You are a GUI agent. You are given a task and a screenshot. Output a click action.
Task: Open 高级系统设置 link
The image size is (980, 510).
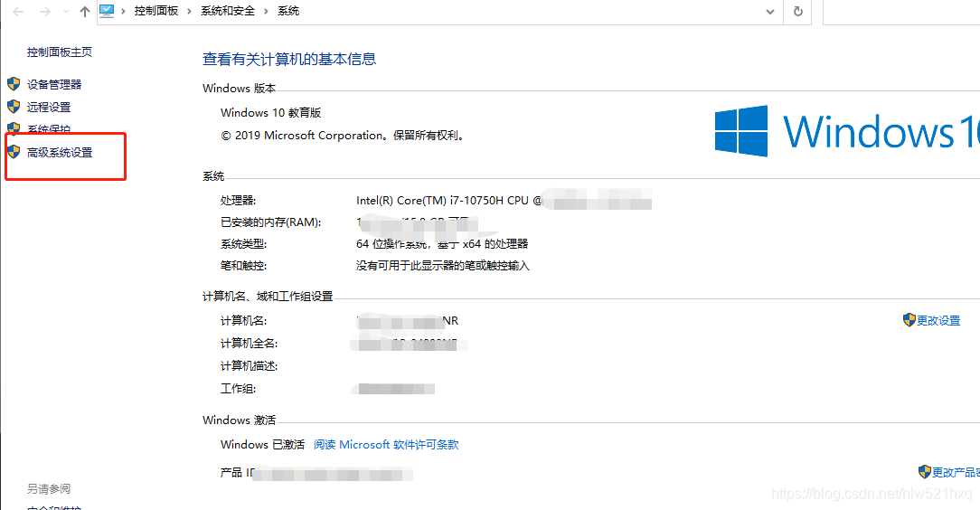click(60, 152)
